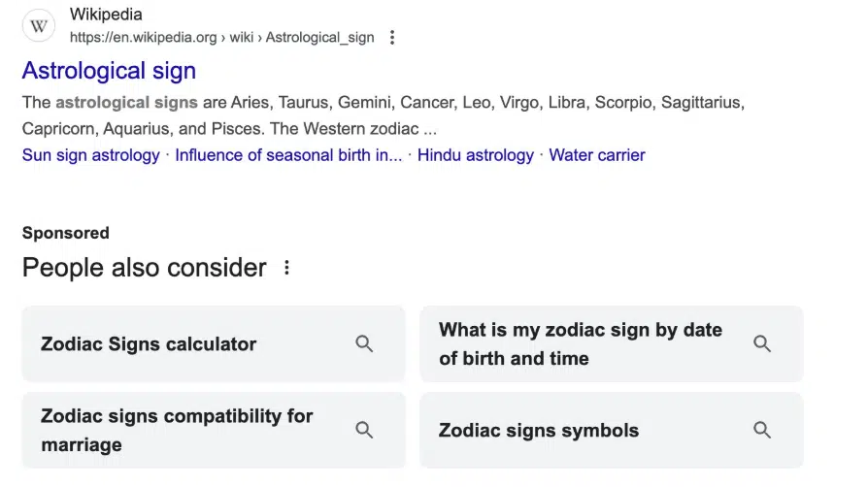Click the Sponsored label
The image size is (868, 487).
click(65, 233)
